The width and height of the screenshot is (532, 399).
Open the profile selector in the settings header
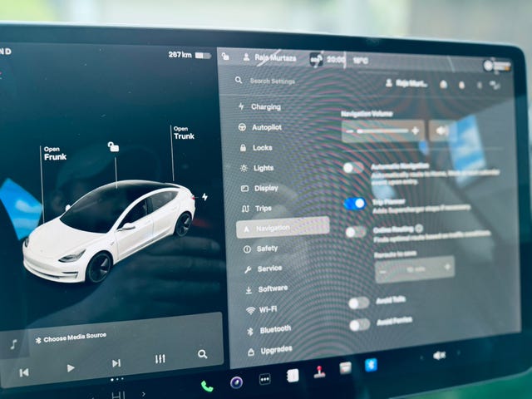pyautogui.click(x=406, y=83)
